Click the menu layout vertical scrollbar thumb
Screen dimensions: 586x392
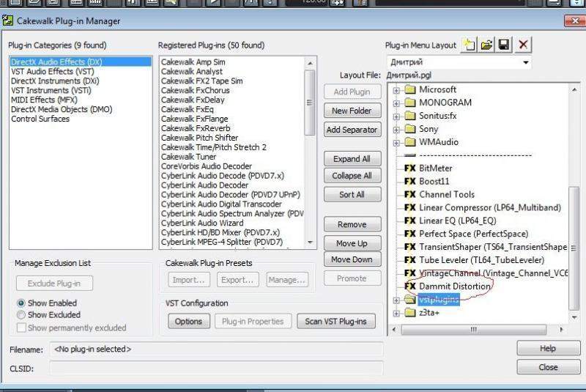click(x=574, y=248)
